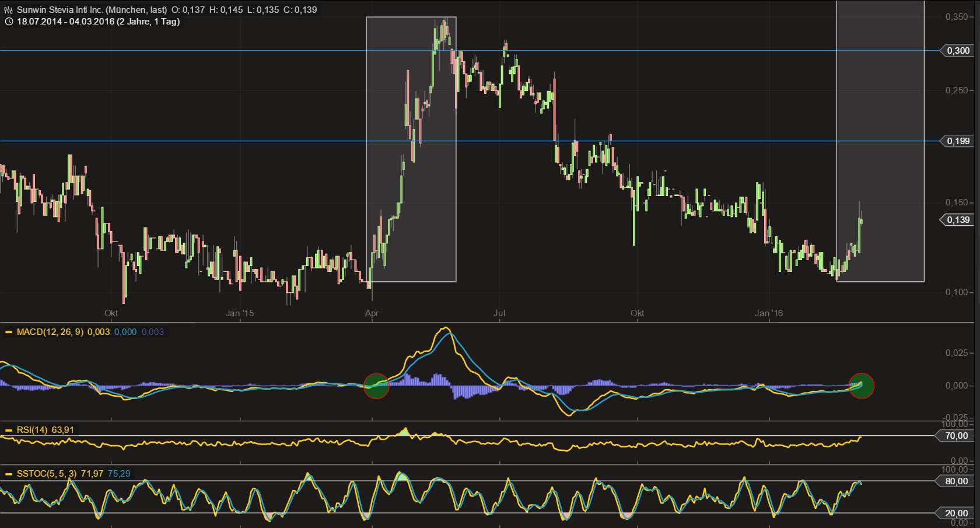Click the RSI "70,00" level tag
The height and width of the screenshot is (528, 980).
(955, 436)
